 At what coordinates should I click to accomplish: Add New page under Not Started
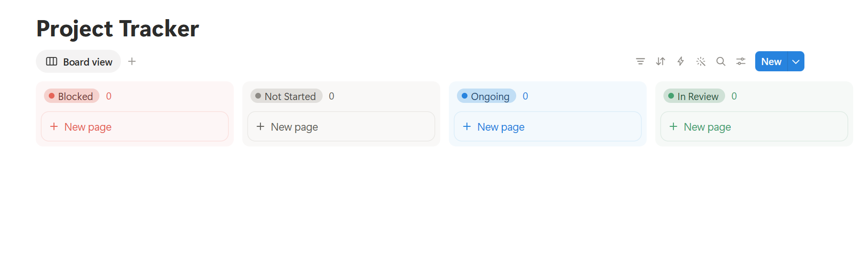click(341, 126)
